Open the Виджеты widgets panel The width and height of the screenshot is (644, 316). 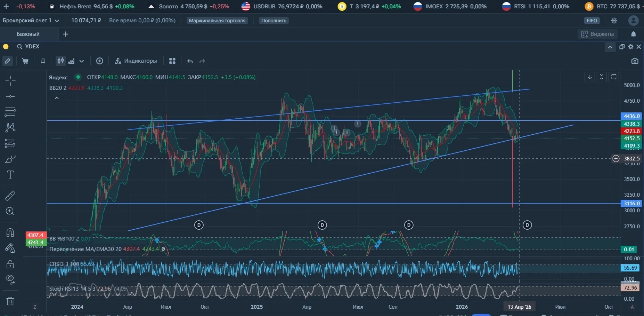(x=598, y=34)
